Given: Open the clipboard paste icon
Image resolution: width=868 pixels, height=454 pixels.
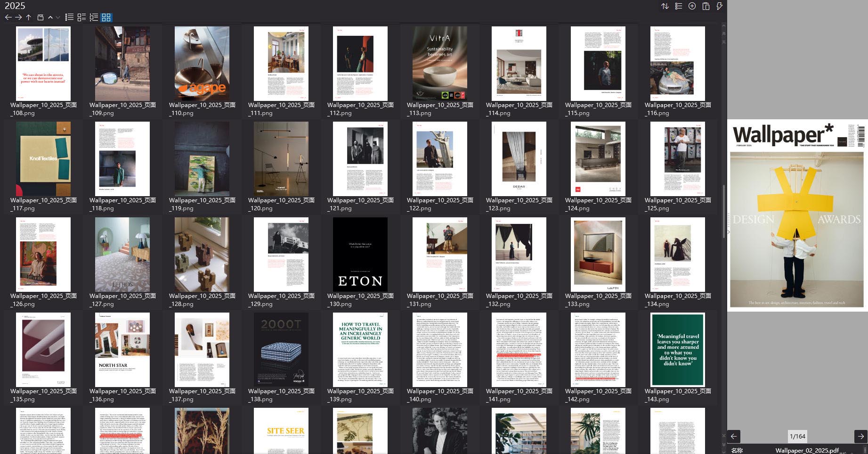Looking at the screenshot, I should click(705, 6).
